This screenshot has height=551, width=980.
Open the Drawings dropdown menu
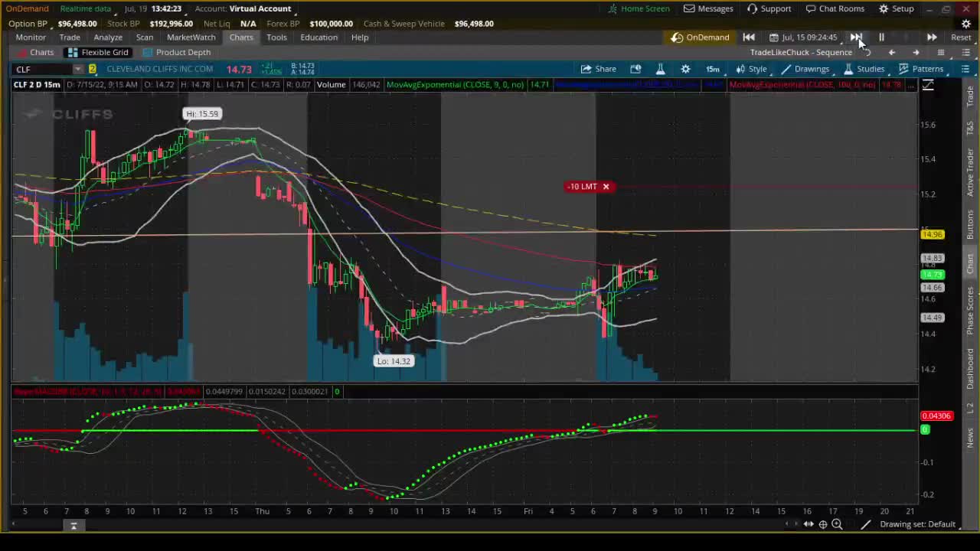pos(805,69)
